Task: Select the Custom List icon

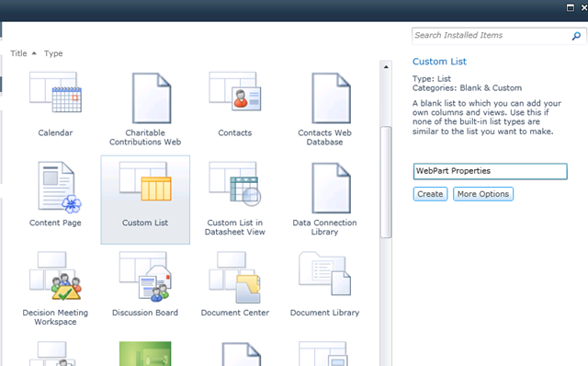Action: pyautogui.click(x=145, y=182)
